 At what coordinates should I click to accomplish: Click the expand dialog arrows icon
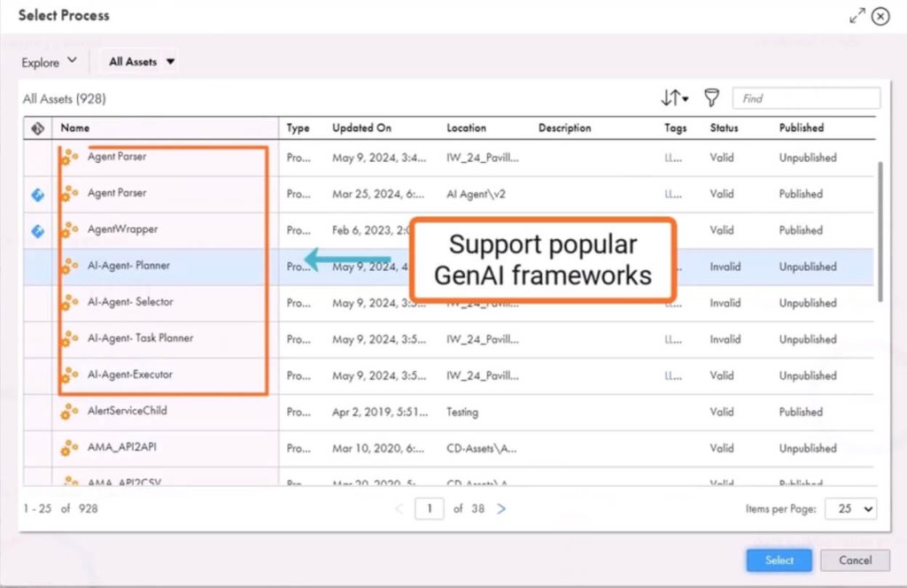857,16
